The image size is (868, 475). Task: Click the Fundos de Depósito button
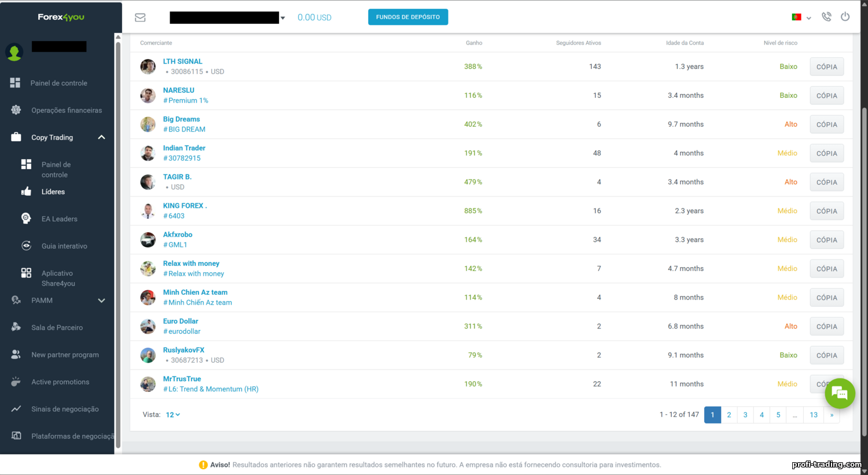pos(408,17)
